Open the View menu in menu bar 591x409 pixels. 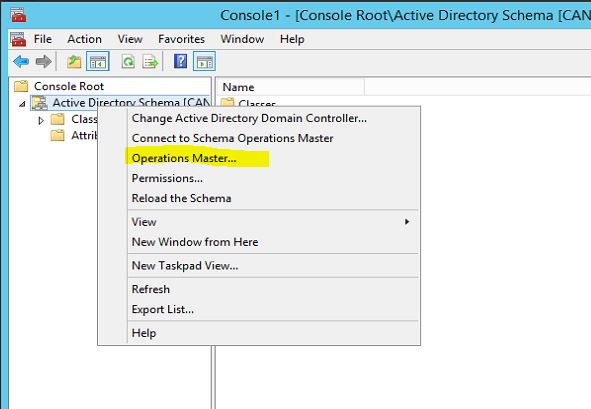[130, 39]
